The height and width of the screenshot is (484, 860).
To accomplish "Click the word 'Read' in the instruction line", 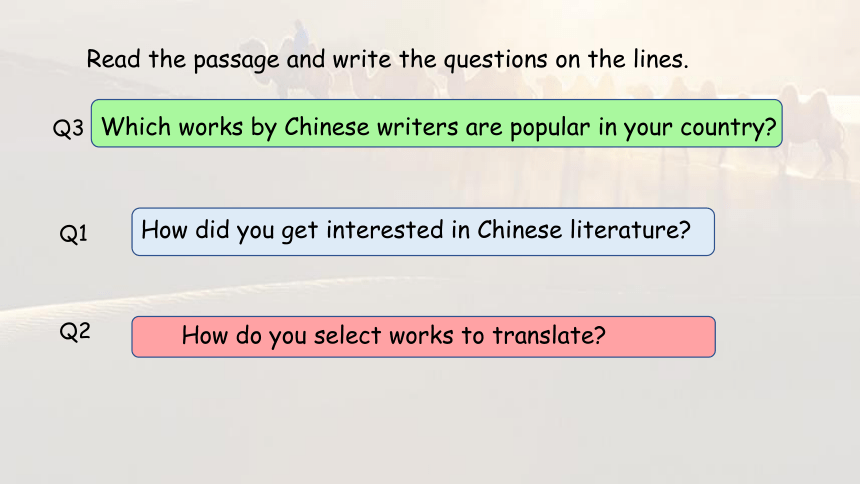I will click(x=114, y=59).
